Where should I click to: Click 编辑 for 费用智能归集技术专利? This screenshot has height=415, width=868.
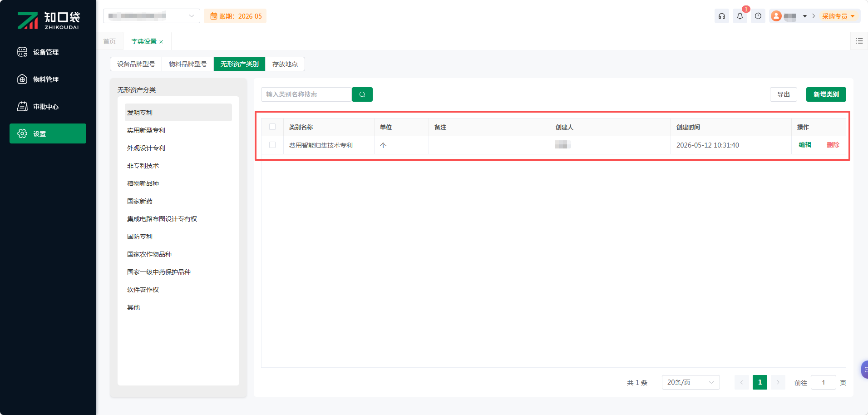pos(805,145)
